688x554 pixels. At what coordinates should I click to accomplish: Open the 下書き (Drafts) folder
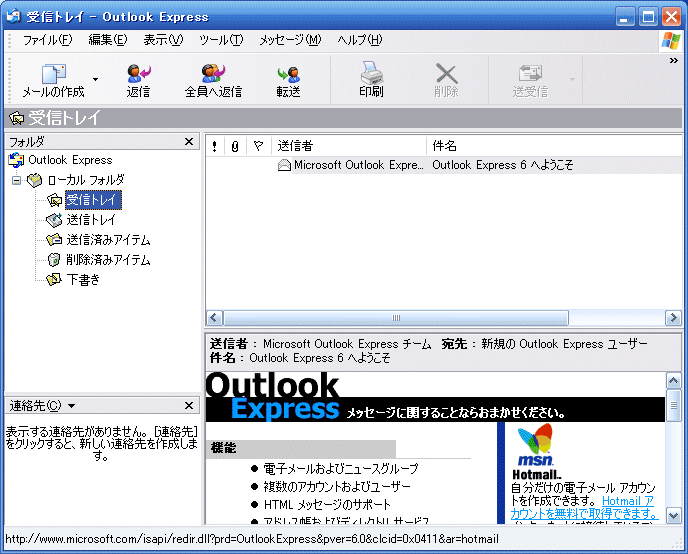(83, 279)
